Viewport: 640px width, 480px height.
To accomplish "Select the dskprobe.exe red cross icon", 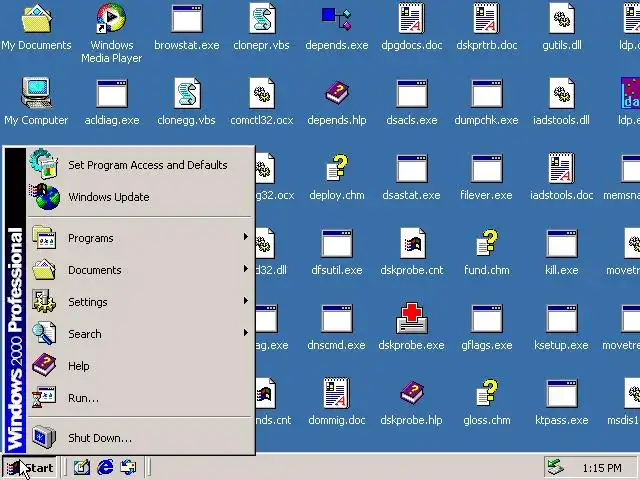I will pos(412,318).
